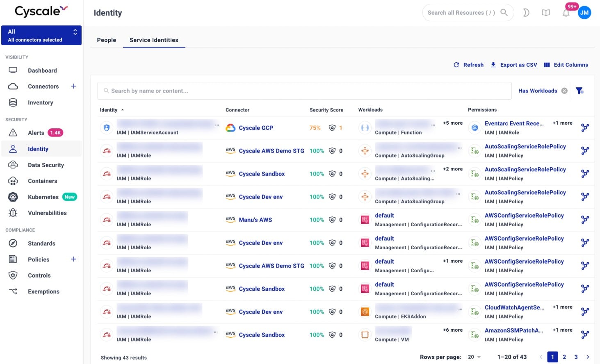600x364 pixels.
Task: Open the notifications bell
Action: tap(566, 13)
